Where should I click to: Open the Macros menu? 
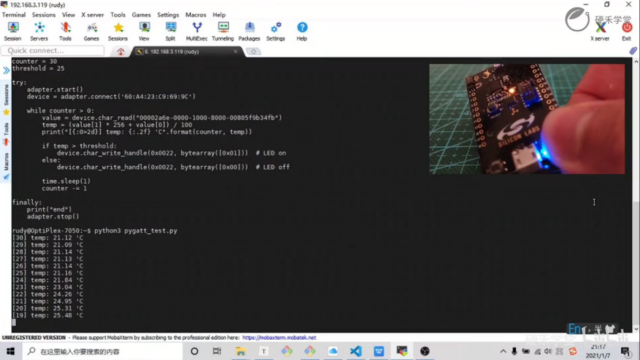(196, 15)
